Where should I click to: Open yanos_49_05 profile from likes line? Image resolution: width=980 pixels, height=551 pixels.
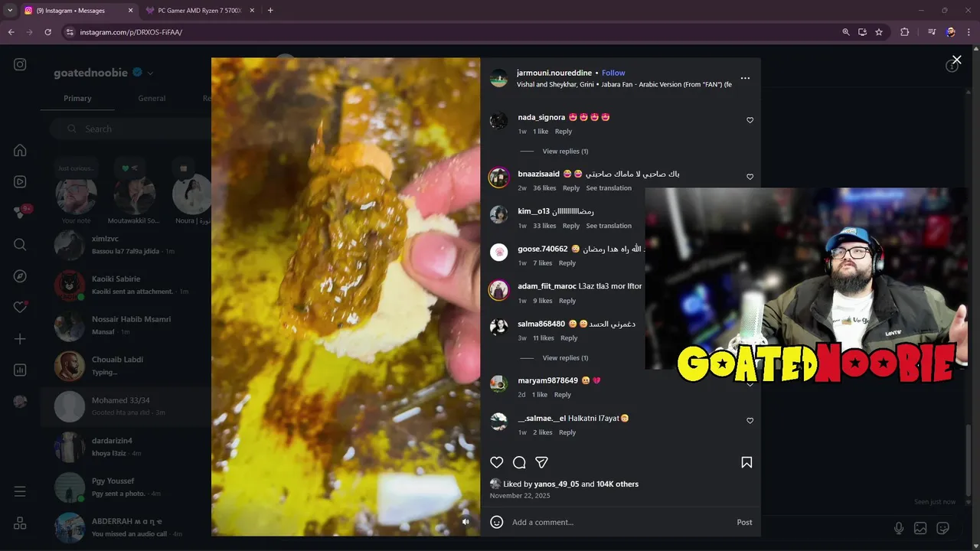[557, 484]
